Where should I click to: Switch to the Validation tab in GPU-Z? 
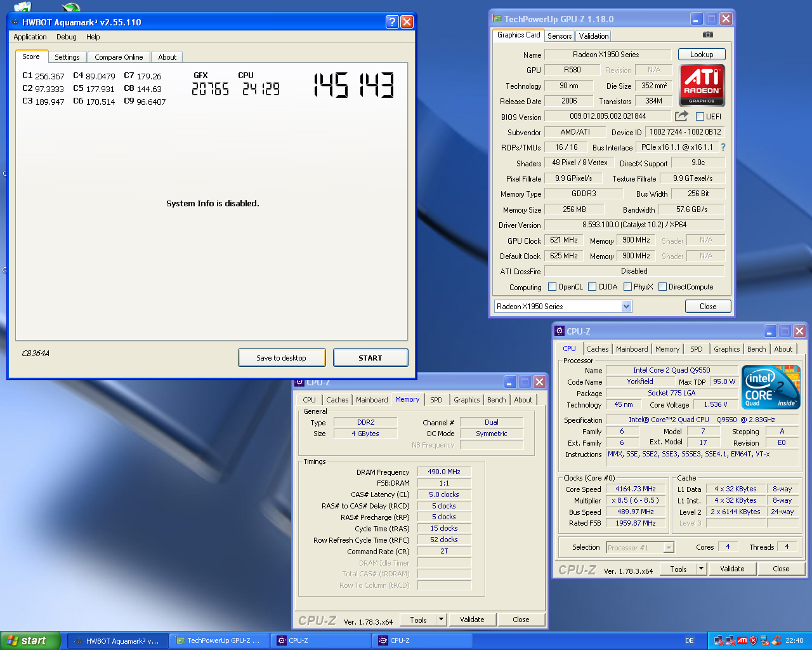[x=594, y=36]
